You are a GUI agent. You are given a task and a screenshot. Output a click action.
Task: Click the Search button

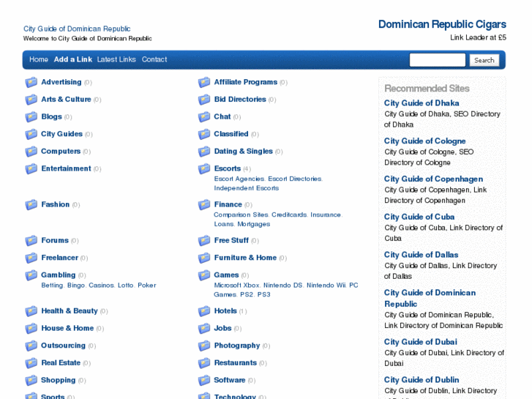point(484,60)
